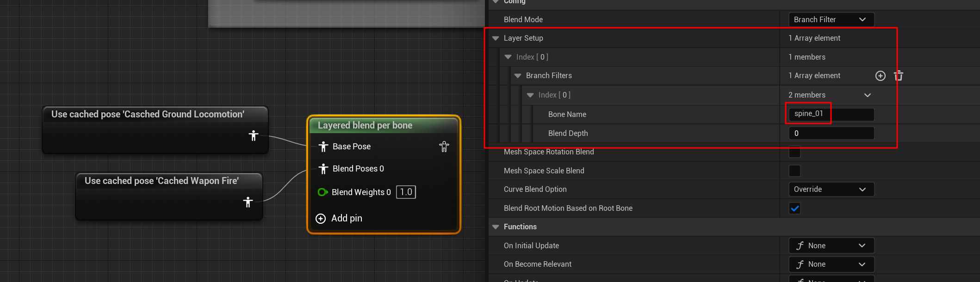Viewport: 980px width, 282px height.
Task: Collapse the Branch Filters row
Action: pyautogui.click(x=518, y=76)
